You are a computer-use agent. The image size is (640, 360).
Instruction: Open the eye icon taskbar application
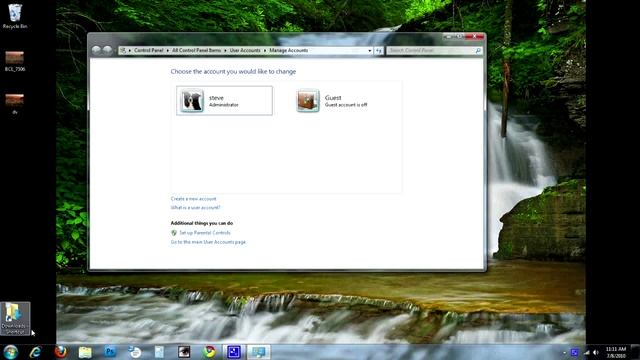coord(184,352)
